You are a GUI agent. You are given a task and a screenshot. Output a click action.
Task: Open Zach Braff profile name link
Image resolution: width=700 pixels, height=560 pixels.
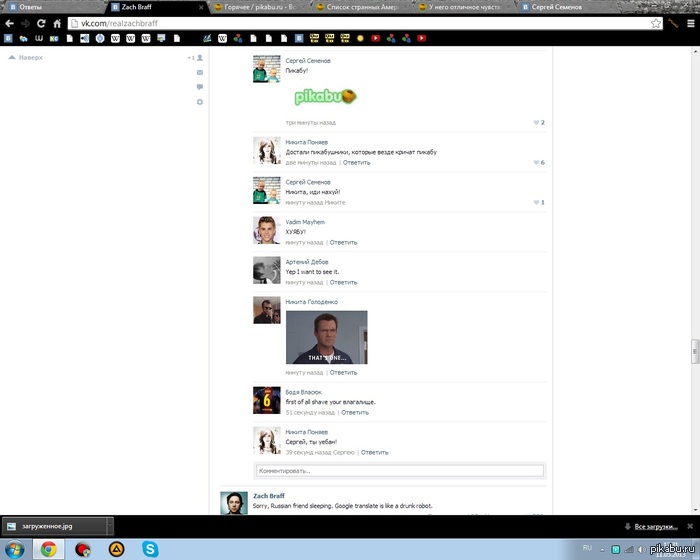268,495
